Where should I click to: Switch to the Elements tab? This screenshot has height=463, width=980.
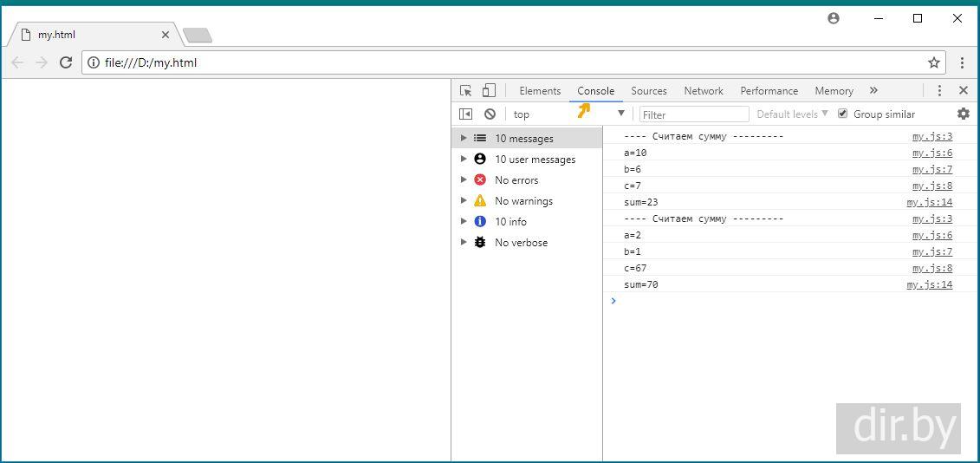(x=540, y=90)
